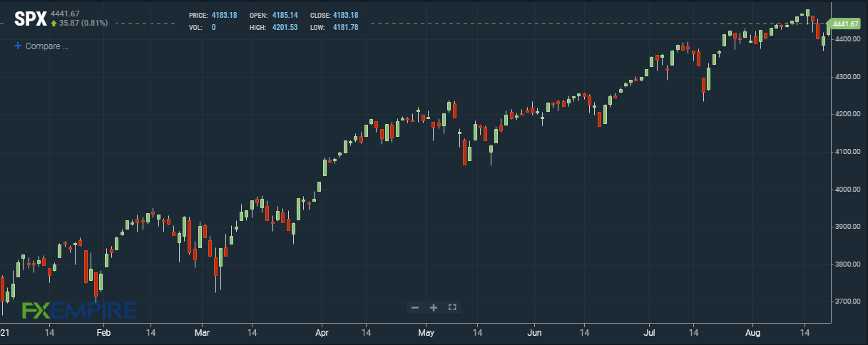The width and height of the screenshot is (868, 345).
Task: Click the Compare plus icon
Action: point(18,46)
